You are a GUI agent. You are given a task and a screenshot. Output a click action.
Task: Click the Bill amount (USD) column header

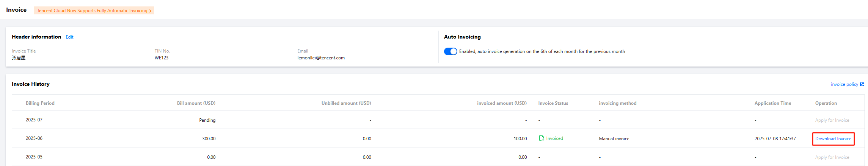[x=196, y=103]
